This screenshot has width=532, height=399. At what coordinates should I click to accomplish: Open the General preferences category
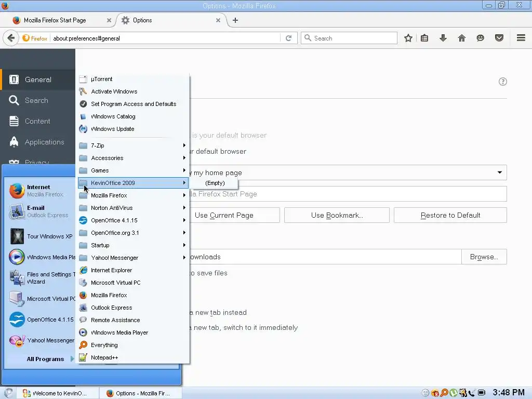click(x=37, y=79)
